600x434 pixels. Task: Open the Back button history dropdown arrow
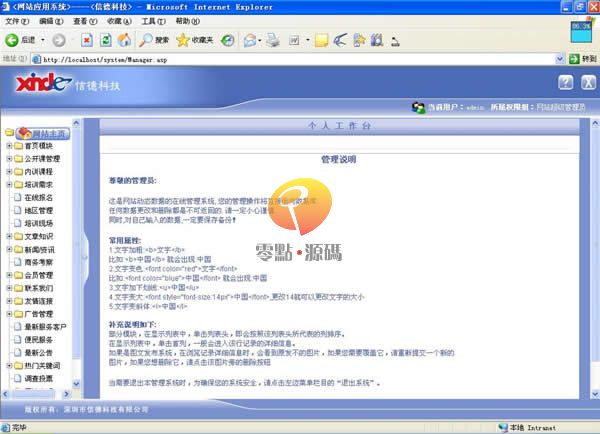(42, 40)
